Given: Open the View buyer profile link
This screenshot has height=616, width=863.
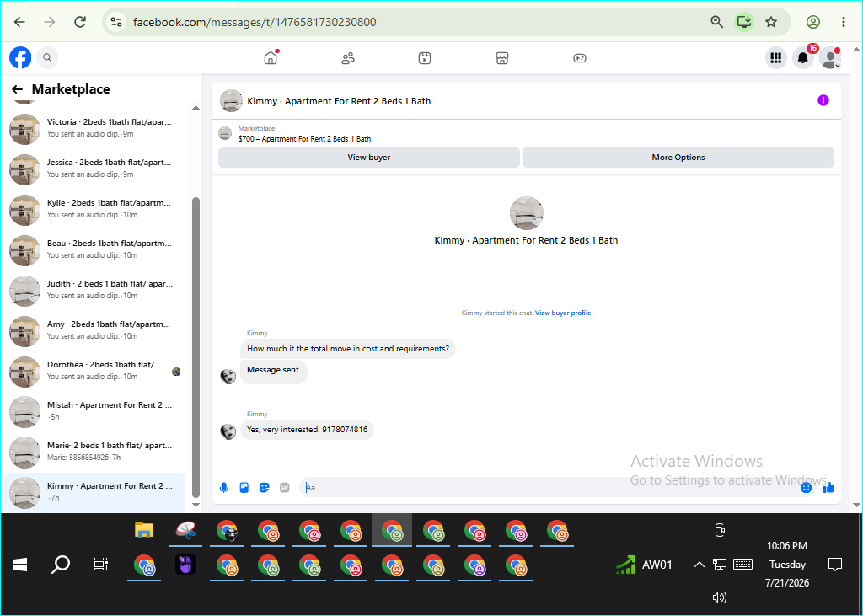Looking at the screenshot, I should click(562, 313).
